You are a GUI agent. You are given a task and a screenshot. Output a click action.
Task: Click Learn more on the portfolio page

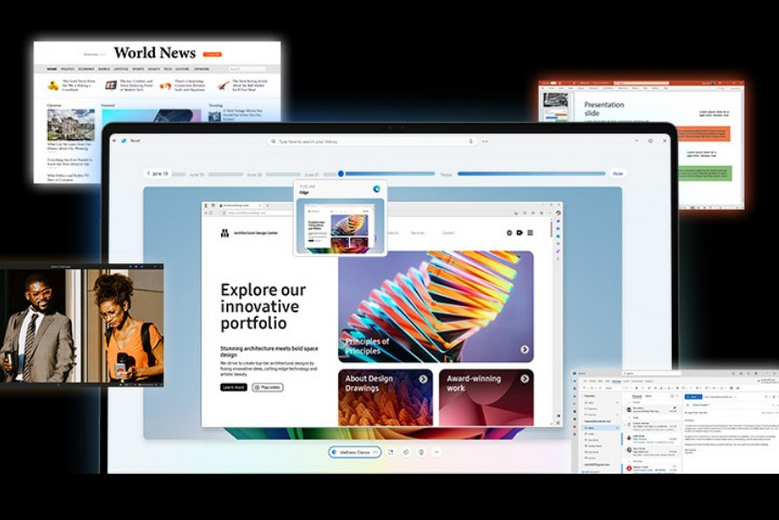234,387
